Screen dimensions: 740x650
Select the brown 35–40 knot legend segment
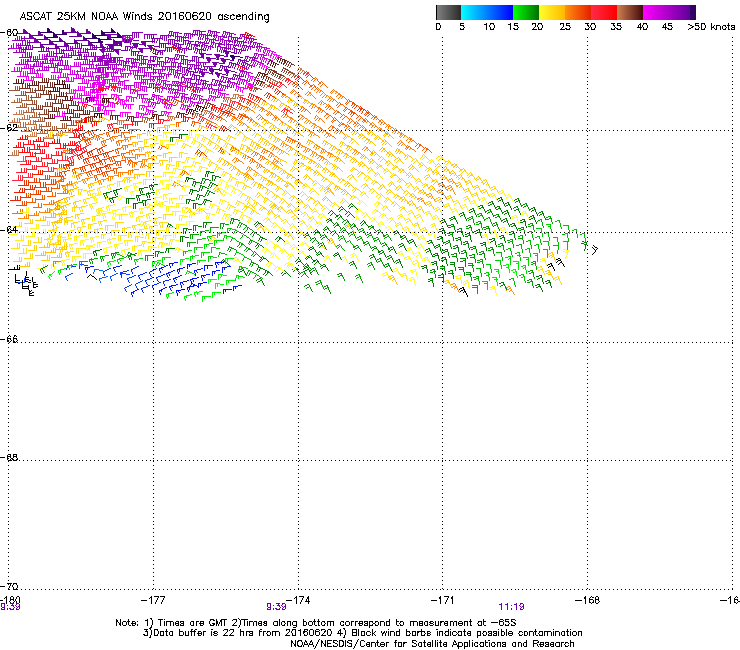click(630, 12)
